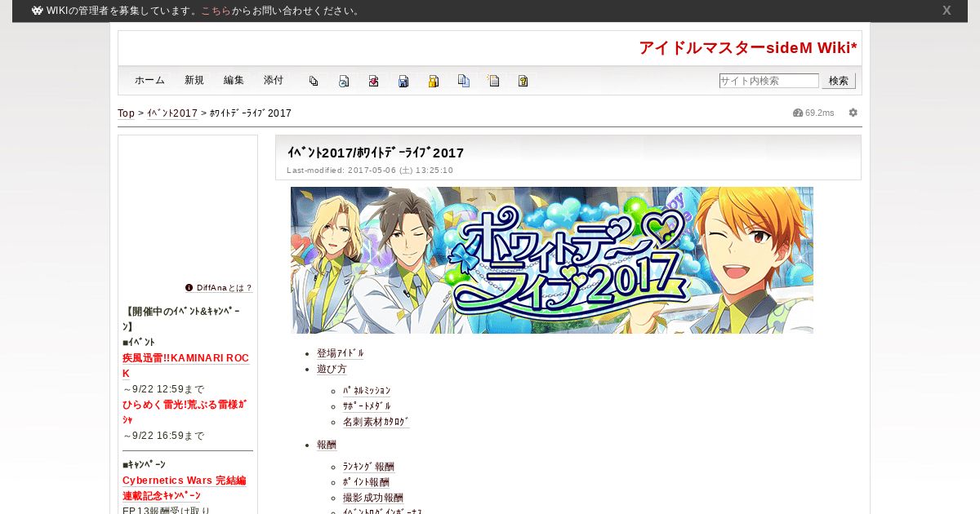Screen dimensions: 980x514
Task: Jump to 遊び方 section
Action: click(x=332, y=369)
